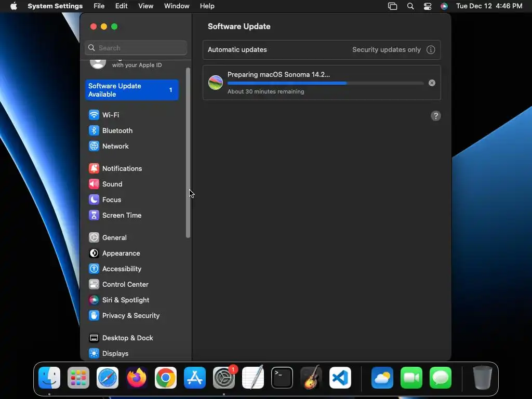Launch Firefox from the Dock
The height and width of the screenshot is (399, 532).
[x=137, y=378]
